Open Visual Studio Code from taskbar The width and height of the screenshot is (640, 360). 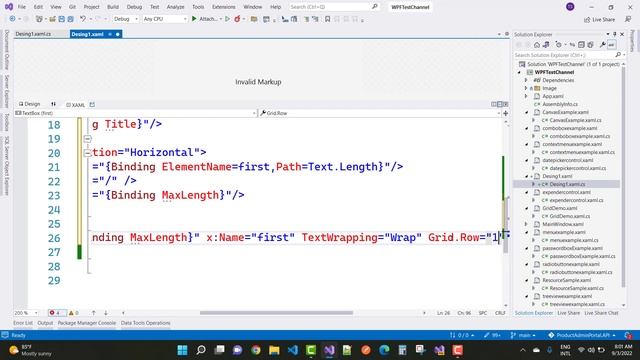tap(293, 350)
